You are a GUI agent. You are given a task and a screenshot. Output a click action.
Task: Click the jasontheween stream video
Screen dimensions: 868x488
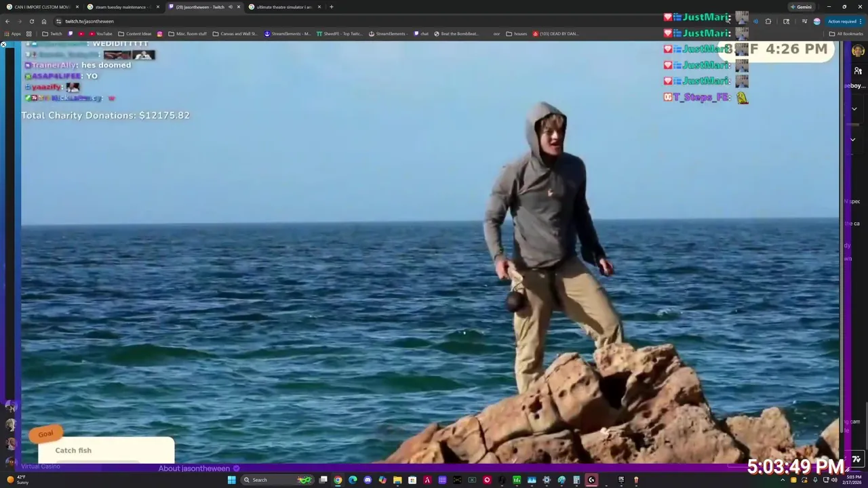pyautogui.click(x=430, y=252)
